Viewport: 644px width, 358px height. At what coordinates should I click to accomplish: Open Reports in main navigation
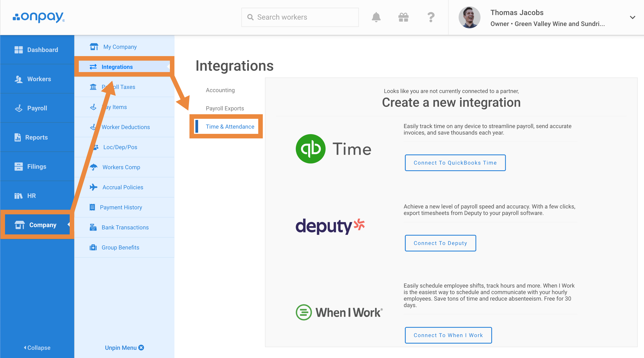[x=37, y=137]
